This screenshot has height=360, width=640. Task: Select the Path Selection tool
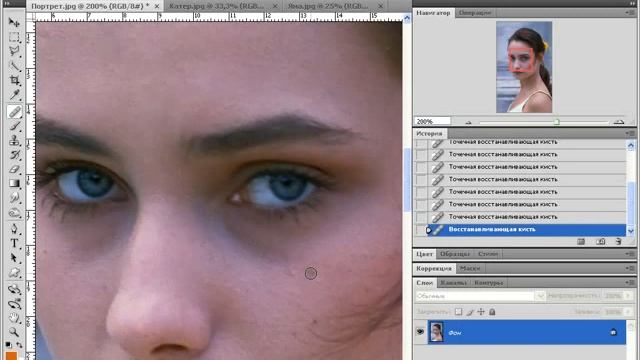tap(14, 258)
